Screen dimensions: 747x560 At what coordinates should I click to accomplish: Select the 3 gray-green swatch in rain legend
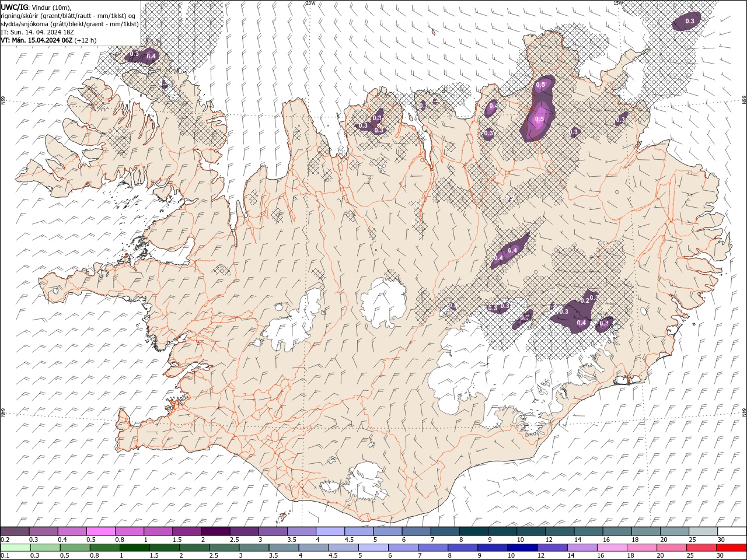click(254, 548)
